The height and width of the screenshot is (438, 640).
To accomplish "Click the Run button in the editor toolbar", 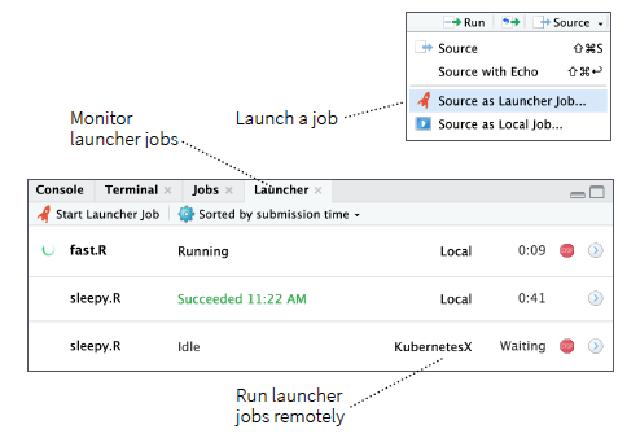I will click(464, 22).
